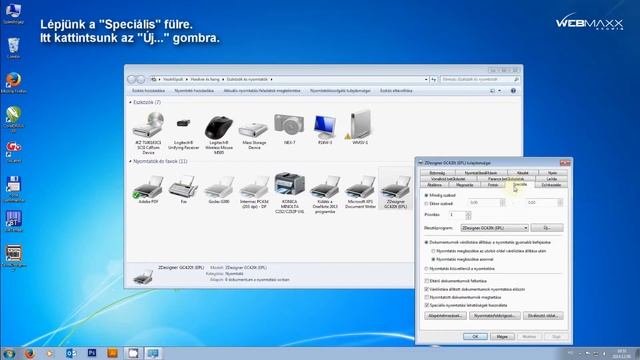
Task: Click 'Eszköz hozzáadása' in Explorer toolbar
Action: pyautogui.click(x=149, y=91)
